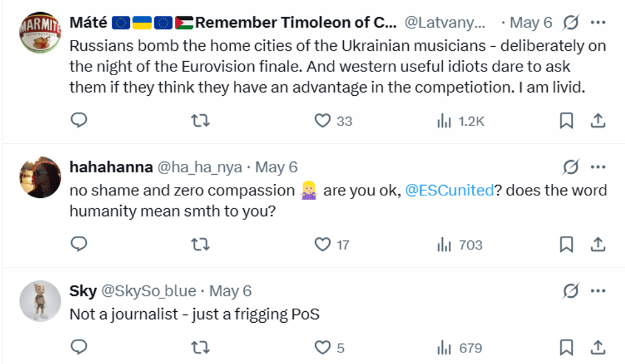
Task: Retweet Máté's post about Ukrainian musicians
Action: (200, 121)
